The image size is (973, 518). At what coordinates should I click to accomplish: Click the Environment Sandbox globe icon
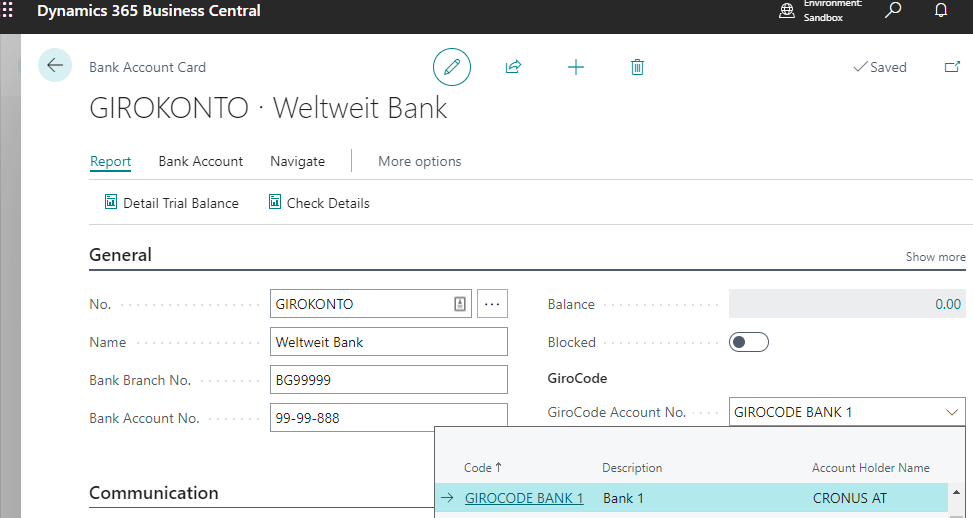pos(788,11)
